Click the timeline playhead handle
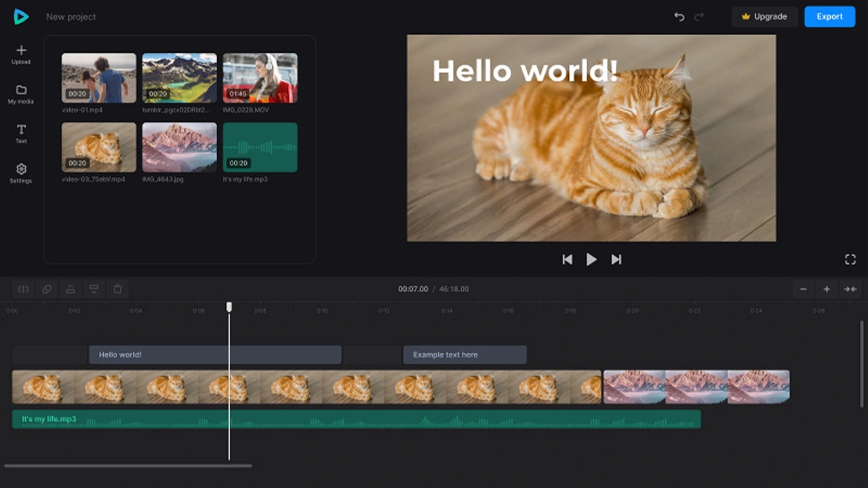This screenshot has height=488, width=868. pyautogui.click(x=229, y=307)
